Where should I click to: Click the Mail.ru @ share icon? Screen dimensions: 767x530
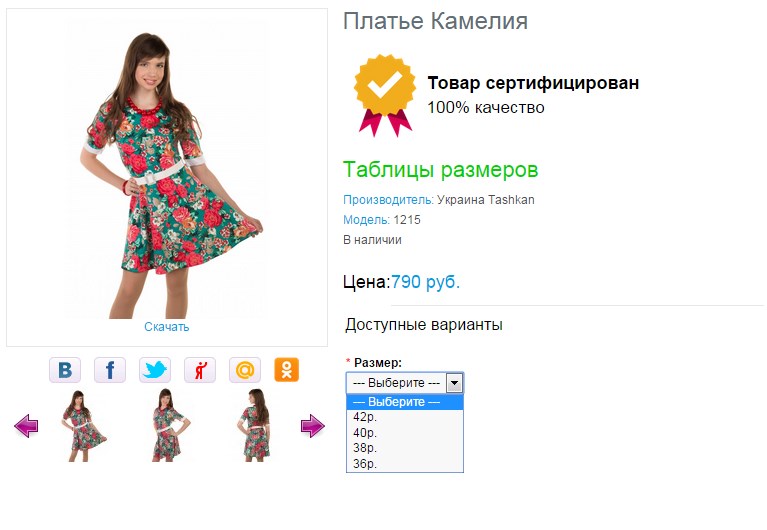click(245, 370)
